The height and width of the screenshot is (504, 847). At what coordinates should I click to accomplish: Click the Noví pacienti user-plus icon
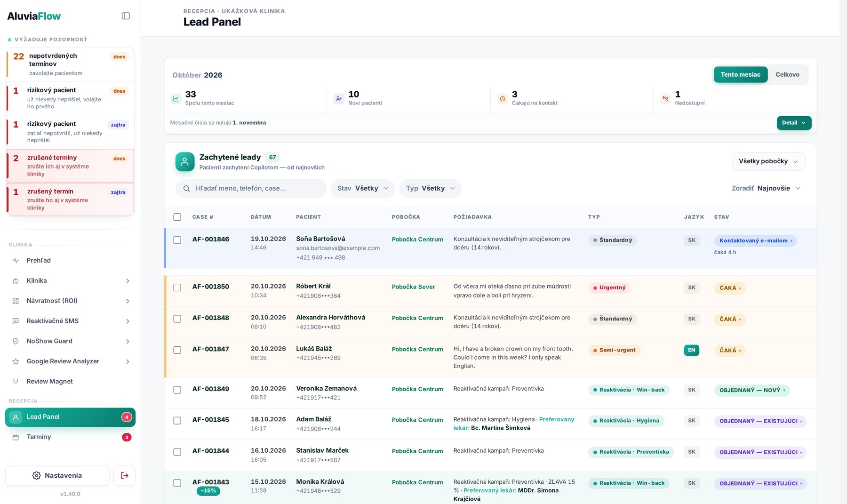[x=339, y=99]
